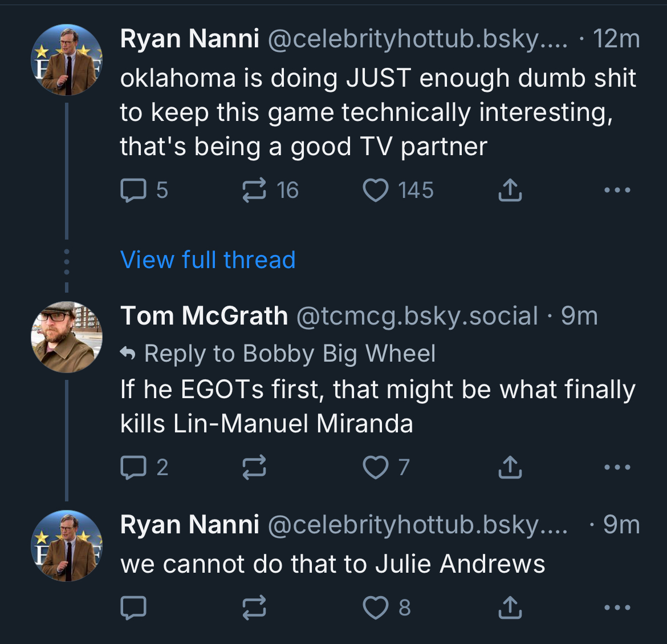
Task: Reply to the Oklahoma game post
Action: (133, 191)
